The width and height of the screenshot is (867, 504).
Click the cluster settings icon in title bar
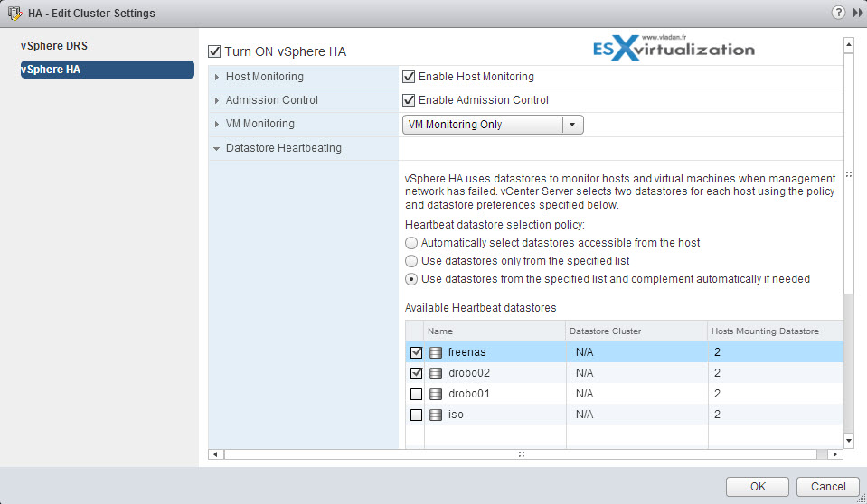click(15, 13)
